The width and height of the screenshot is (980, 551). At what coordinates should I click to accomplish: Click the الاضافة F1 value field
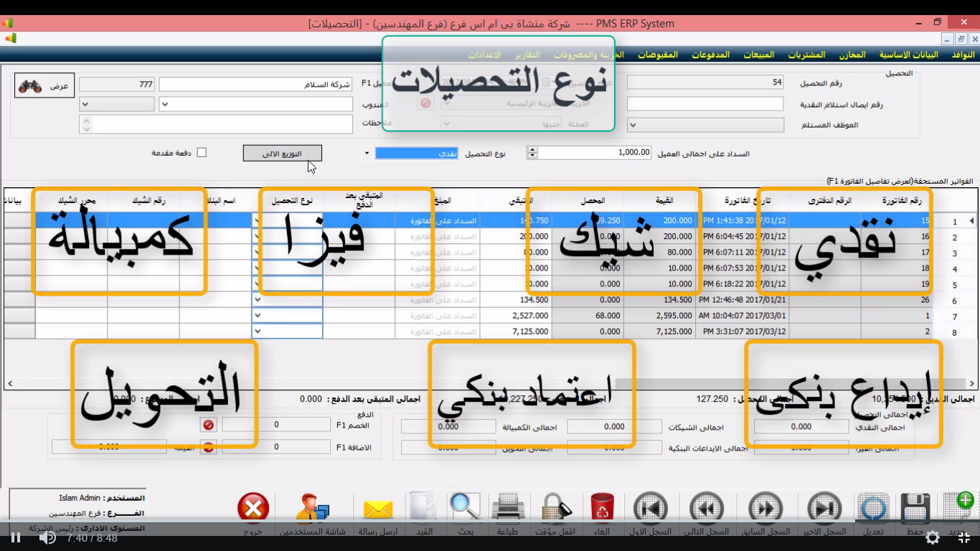pos(276,447)
